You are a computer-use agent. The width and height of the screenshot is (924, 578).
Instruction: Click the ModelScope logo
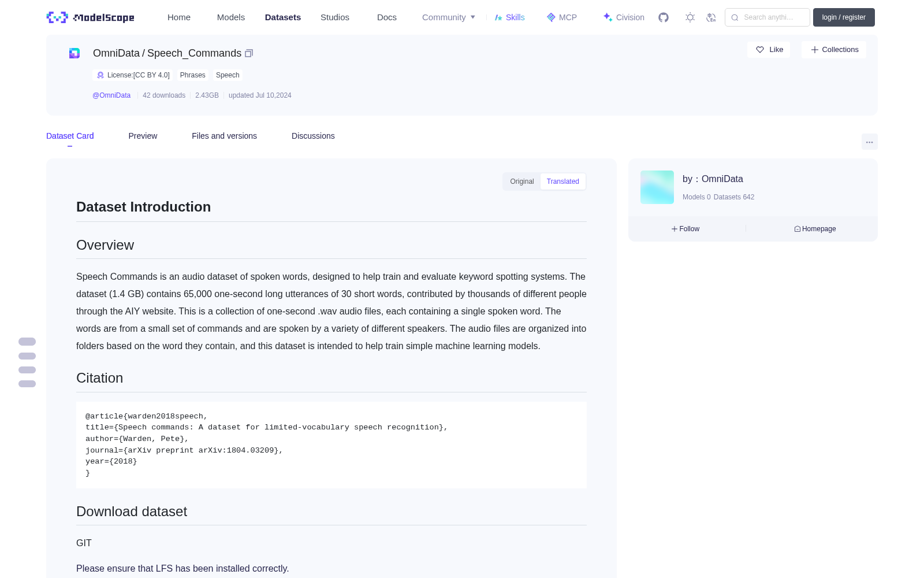[90, 17]
